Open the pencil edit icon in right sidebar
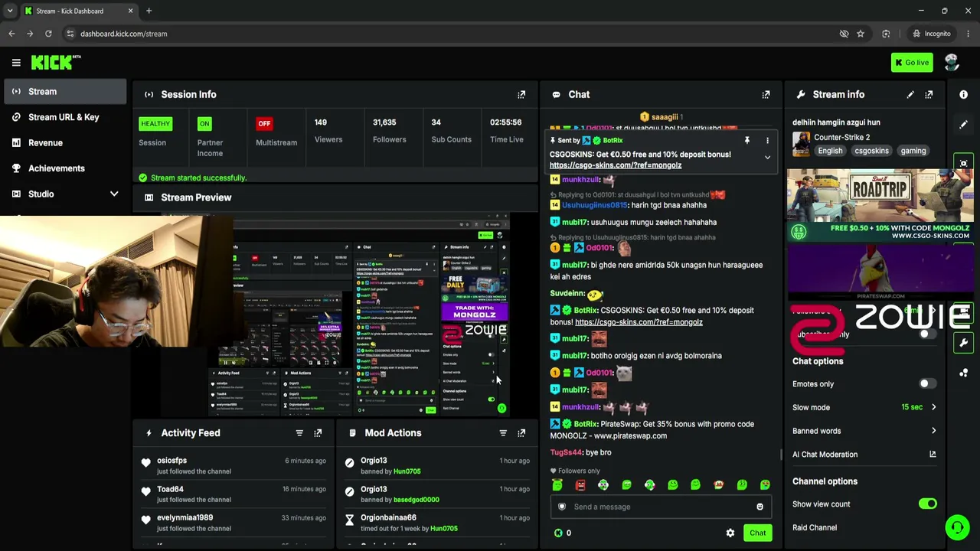 point(964,124)
